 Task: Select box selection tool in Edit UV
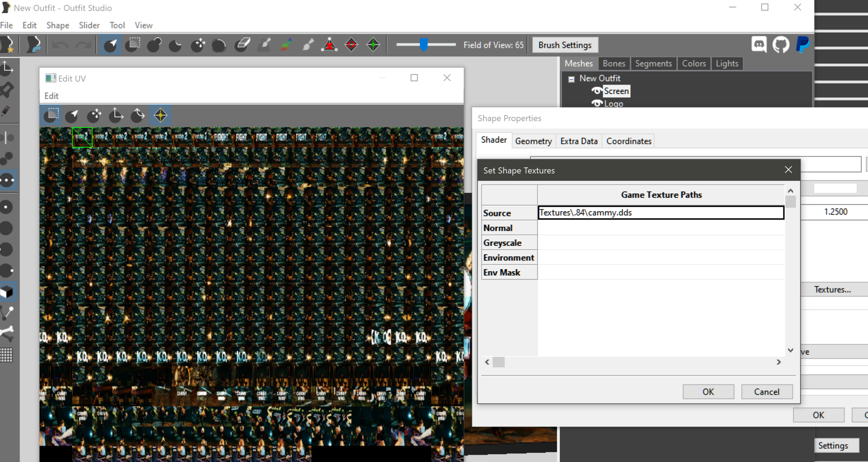coord(52,115)
